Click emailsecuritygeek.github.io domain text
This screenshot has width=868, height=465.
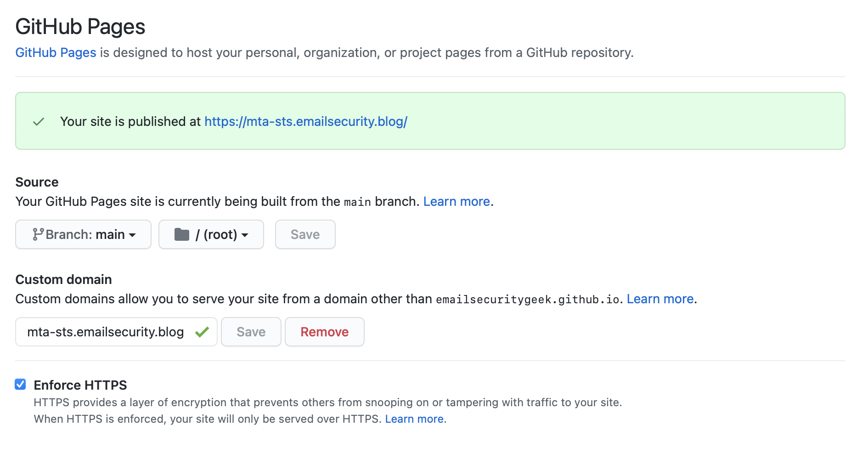click(528, 300)
